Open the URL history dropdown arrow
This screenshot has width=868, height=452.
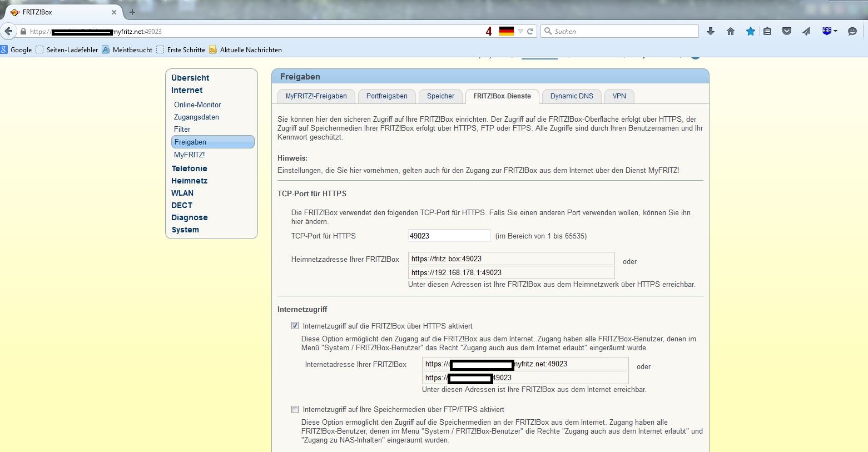click(520, 32)
